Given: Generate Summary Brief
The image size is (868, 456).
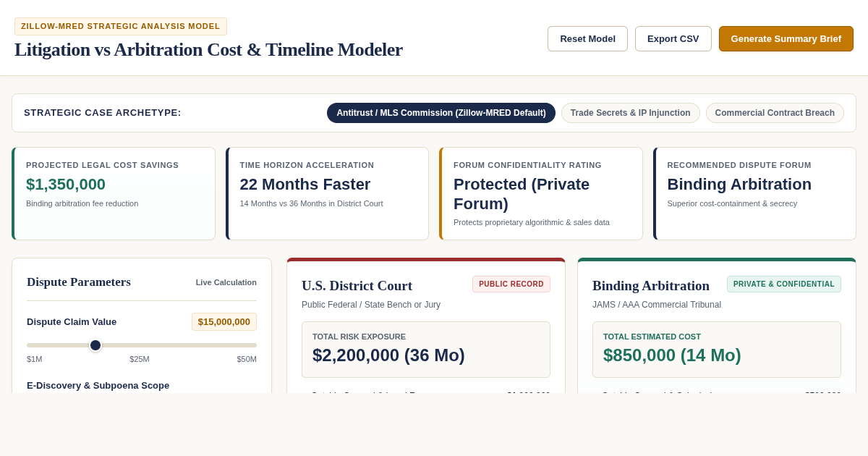Looking at the screenshot, I should click(x=786, y=39).
